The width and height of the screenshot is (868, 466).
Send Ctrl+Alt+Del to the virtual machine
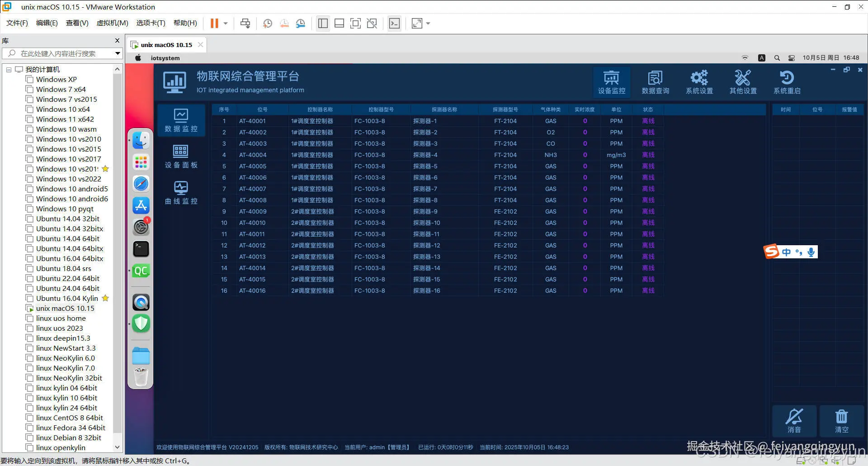coord(245,23)
